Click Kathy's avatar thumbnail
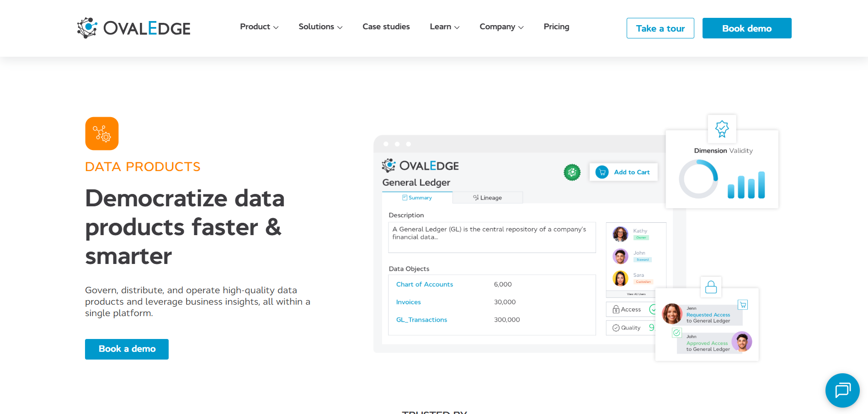 [x=620, y=234]
